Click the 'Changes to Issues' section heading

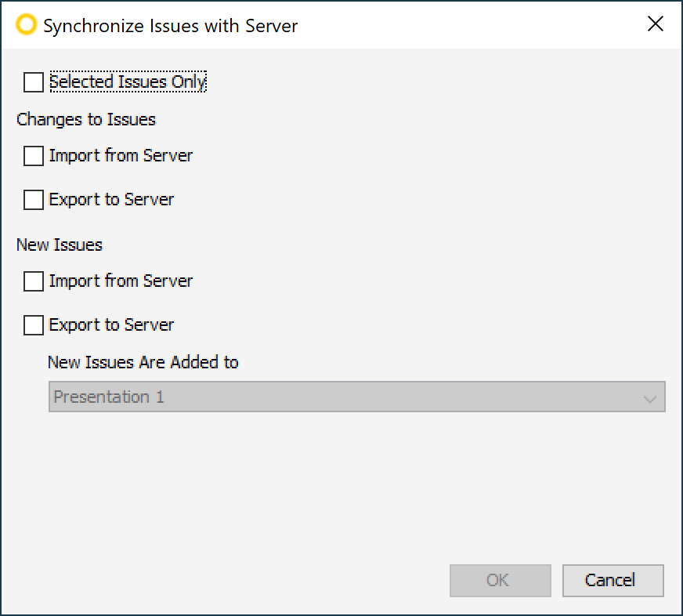tap(86, 119)
